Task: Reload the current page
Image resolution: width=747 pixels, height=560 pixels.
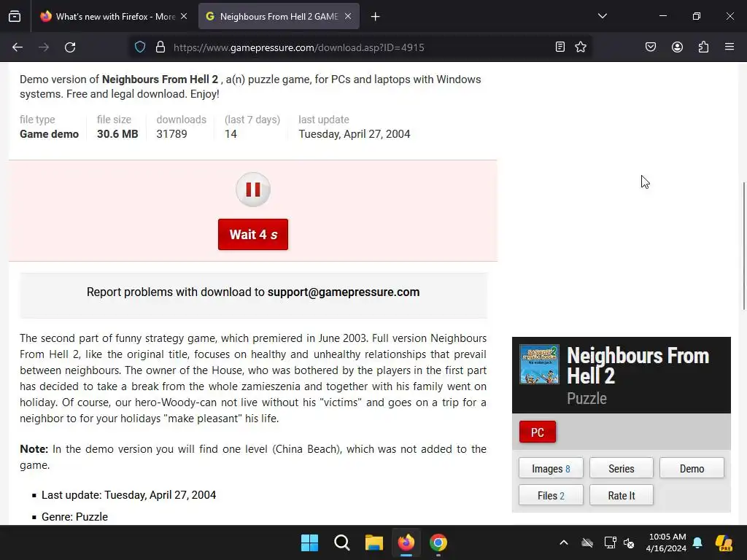Action: click(70, 47)
